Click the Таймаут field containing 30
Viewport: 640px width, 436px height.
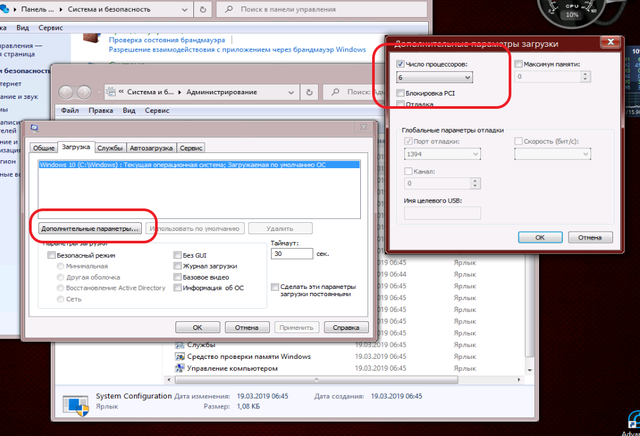click(292, 254)
